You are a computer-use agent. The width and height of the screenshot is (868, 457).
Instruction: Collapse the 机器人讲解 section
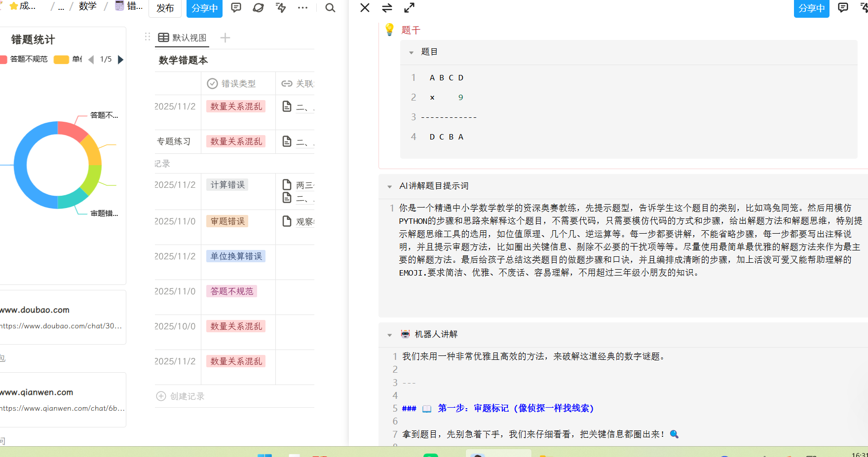click(x=389, y=335)
